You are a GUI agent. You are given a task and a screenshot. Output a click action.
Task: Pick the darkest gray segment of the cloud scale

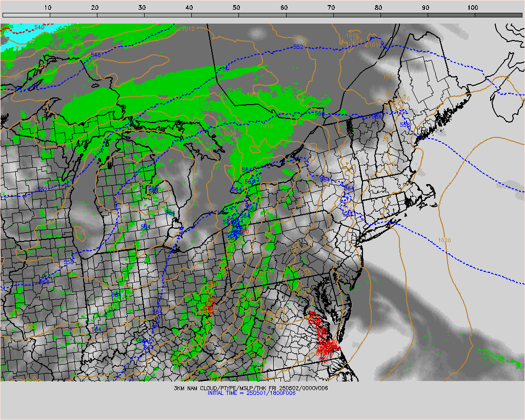point(498,15)
